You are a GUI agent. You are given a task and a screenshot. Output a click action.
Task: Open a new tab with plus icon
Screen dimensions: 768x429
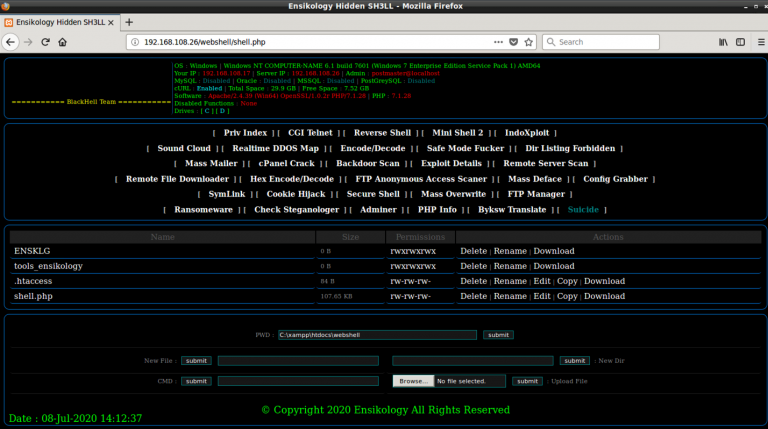coord(129,22)
